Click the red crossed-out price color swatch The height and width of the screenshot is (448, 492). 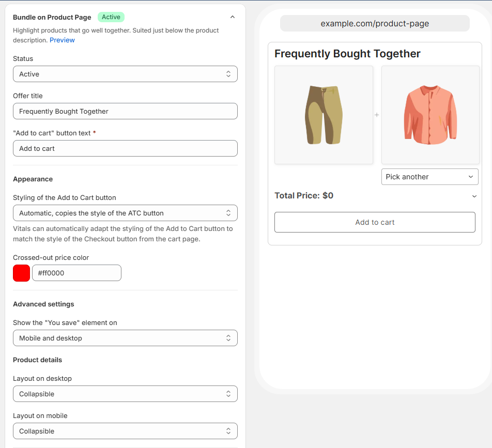[21, 273]
